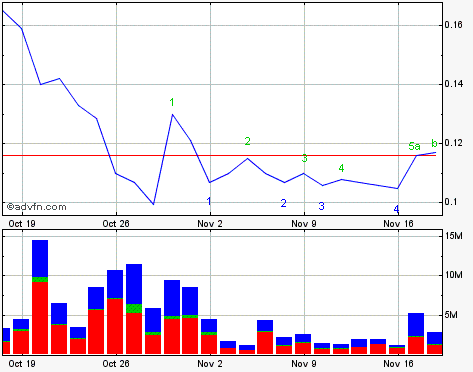Select Oct 26 date under the price chart
The width and height of the screenshot is (473, 372).
click(116, 224)
